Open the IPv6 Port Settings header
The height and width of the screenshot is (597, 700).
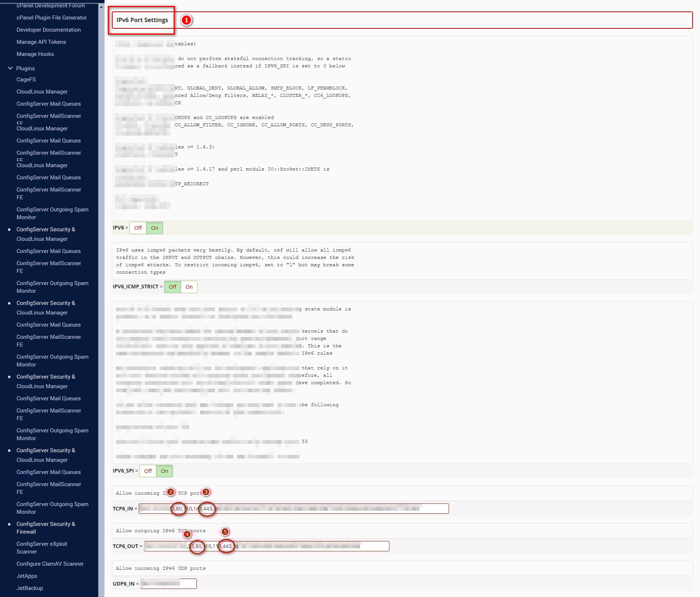[142, 20]
